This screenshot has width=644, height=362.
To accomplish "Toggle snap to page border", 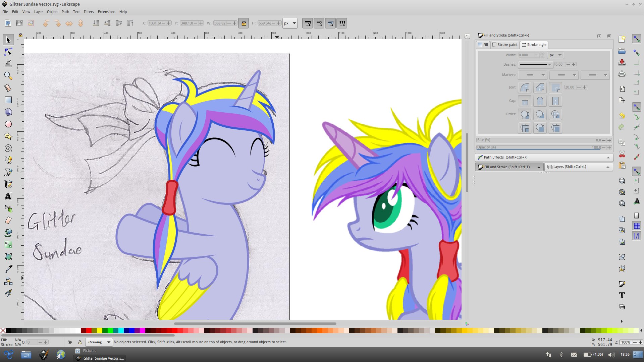I will [x=636, y=216].
